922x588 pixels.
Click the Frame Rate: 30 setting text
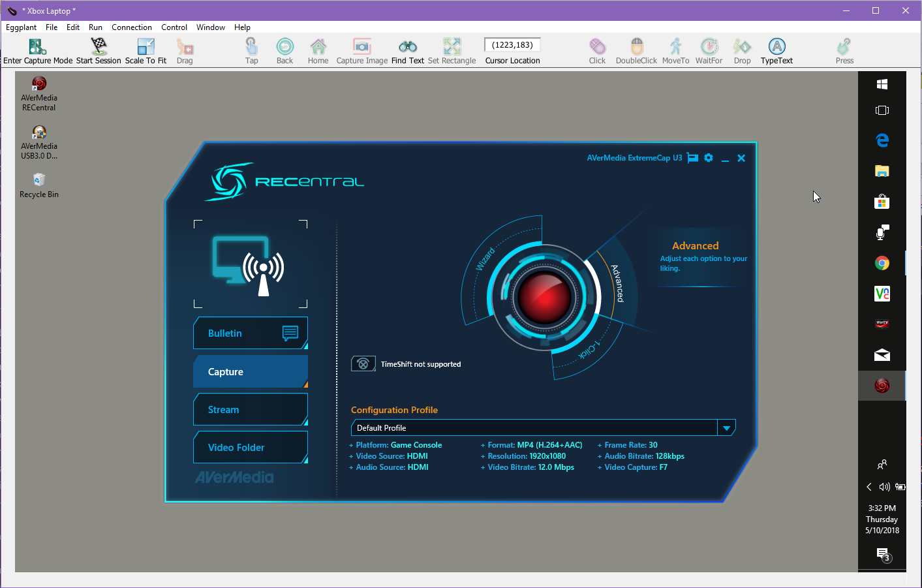point(631,445)
